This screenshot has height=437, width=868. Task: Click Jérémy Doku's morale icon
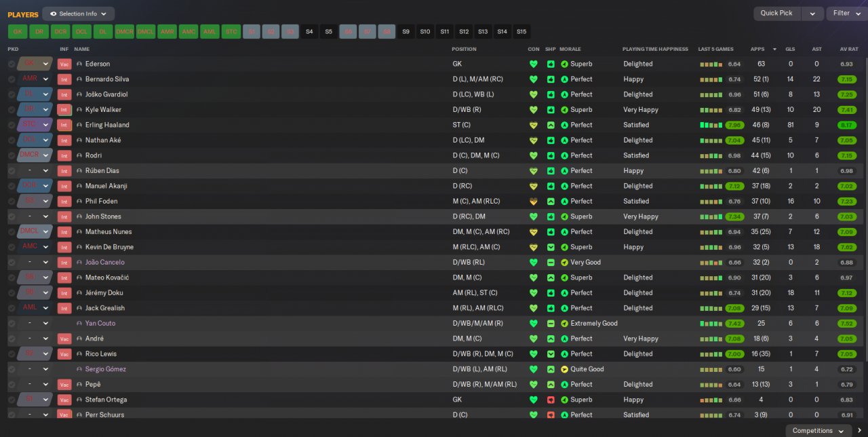(x=564, y=293)
